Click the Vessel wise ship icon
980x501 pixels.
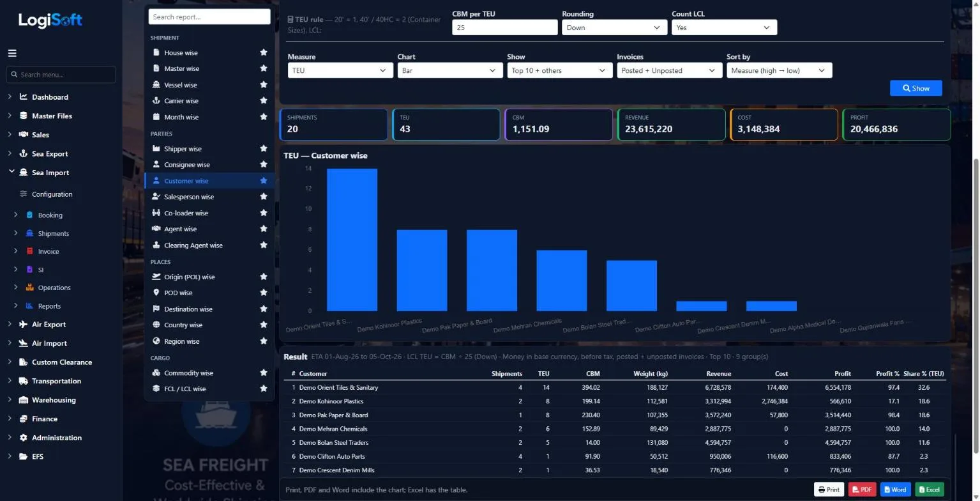click(156, 85)
